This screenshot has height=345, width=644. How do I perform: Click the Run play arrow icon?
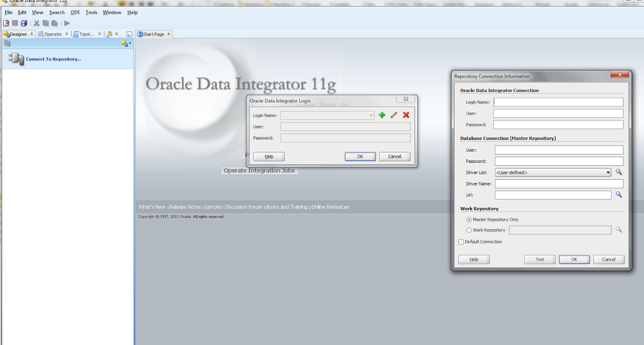[x=67, y=23]
